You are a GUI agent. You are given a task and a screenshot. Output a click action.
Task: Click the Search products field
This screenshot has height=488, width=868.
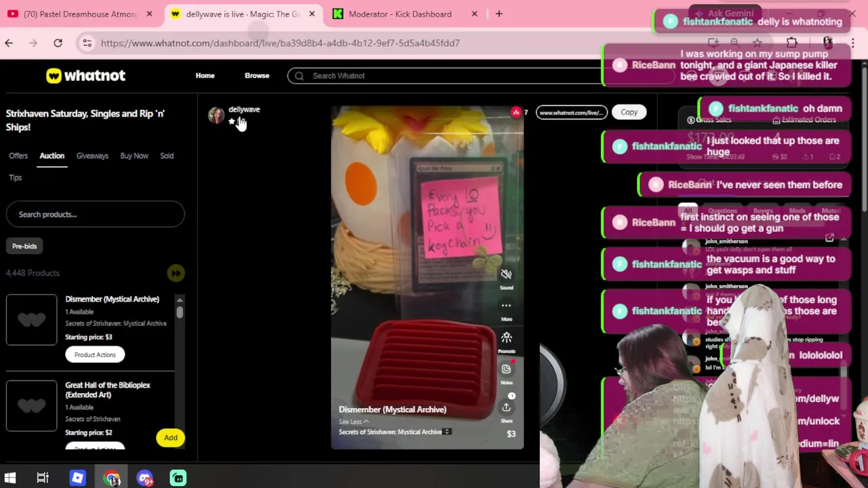95,214
